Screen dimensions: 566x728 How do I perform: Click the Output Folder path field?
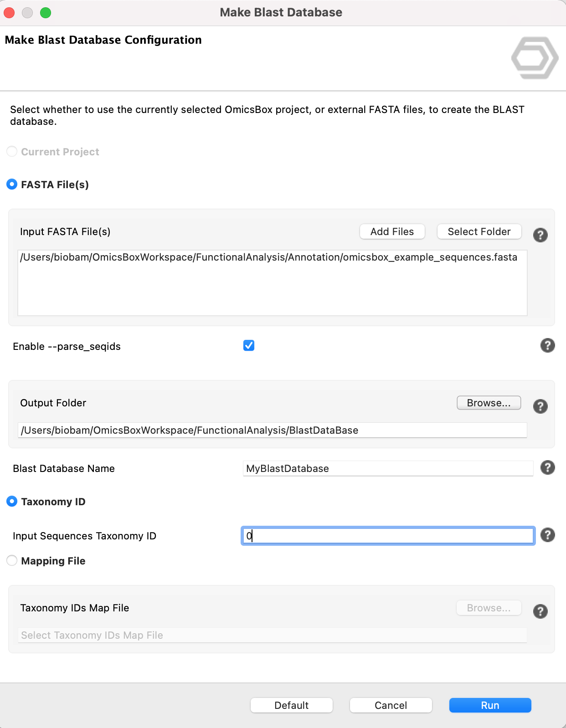[x=272, y=430]
